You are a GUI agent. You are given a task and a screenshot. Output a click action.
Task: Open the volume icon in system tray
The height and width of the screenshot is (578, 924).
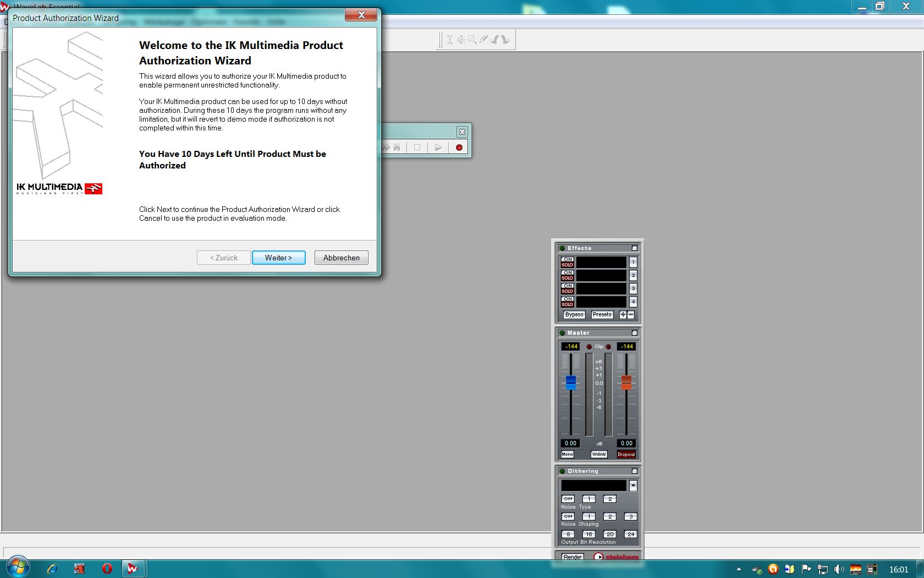tap(839, 569)
